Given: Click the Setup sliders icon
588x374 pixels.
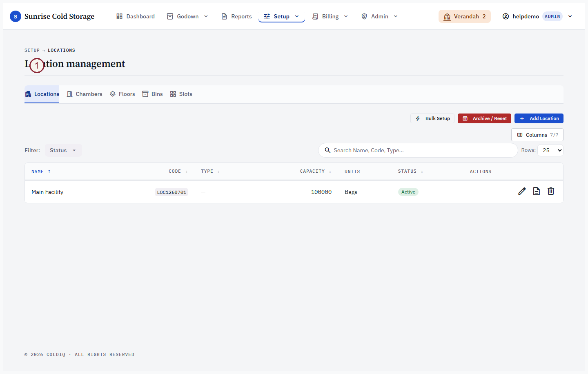Looking at the screenshot, I should 267,16.
